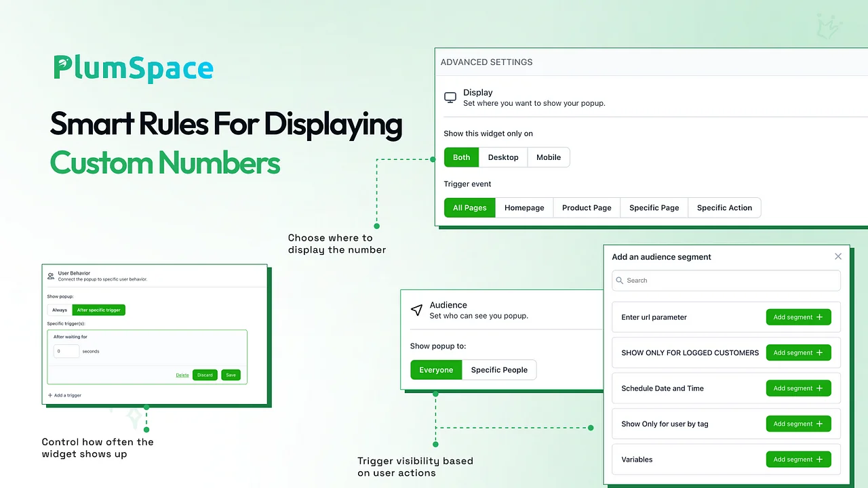Select Desktop only display
The image size is (868, 488).
pos(503,157)
